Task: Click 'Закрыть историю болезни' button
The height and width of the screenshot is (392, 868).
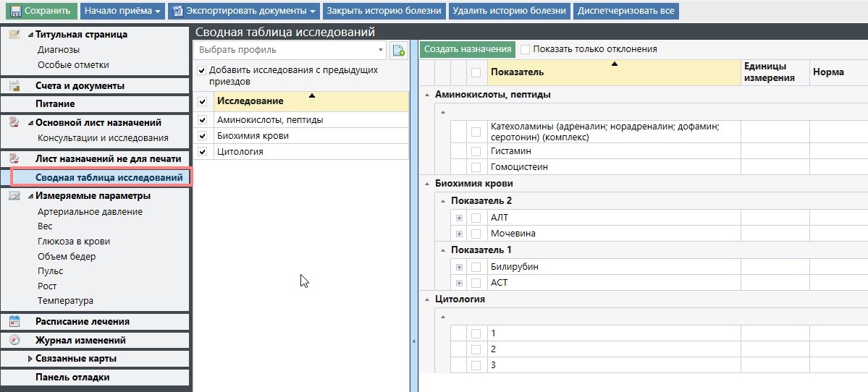Action: 384,11
